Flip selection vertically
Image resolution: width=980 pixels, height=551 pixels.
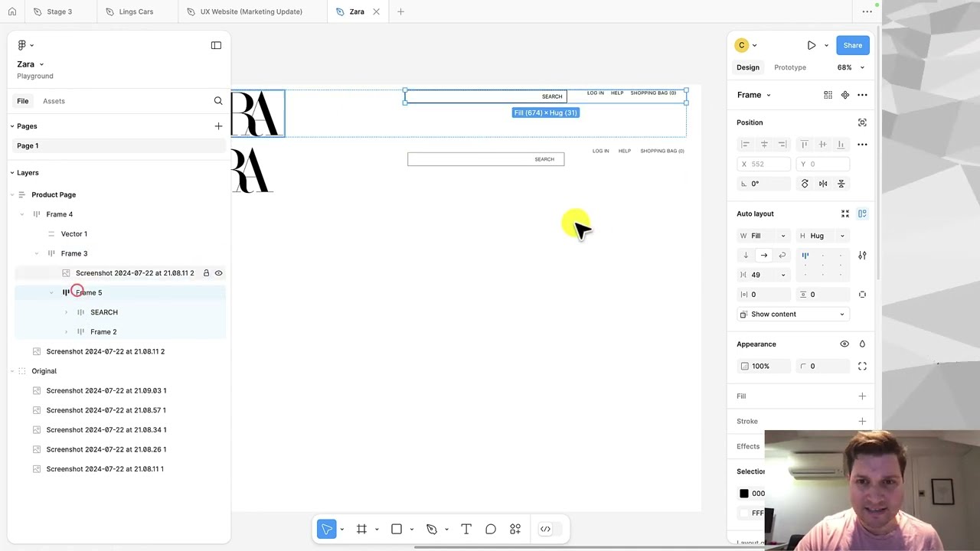(x=841, y=184)
